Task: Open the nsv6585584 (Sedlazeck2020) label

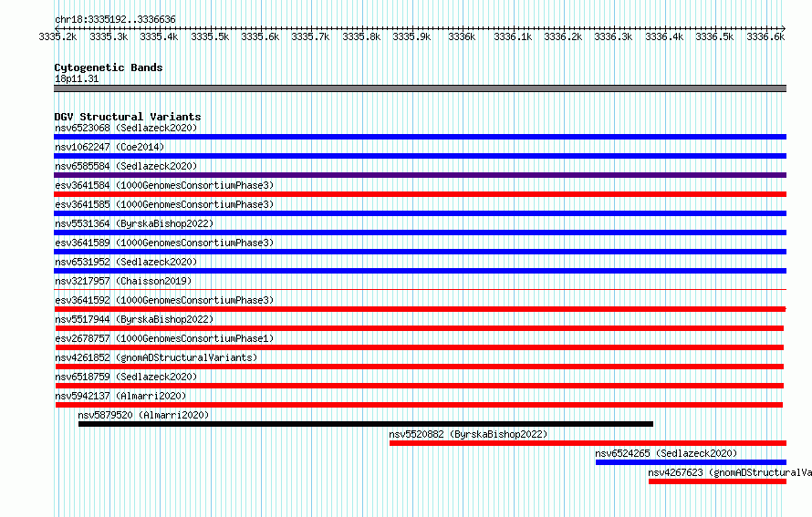Action: coord(126,166)
